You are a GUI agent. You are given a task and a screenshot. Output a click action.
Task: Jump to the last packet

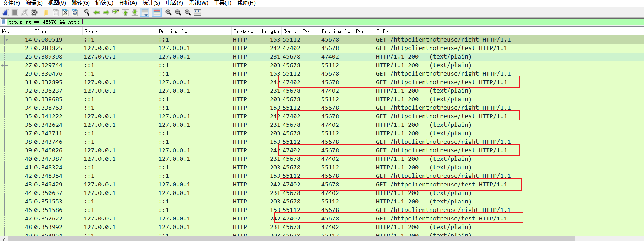coord(135,12)
